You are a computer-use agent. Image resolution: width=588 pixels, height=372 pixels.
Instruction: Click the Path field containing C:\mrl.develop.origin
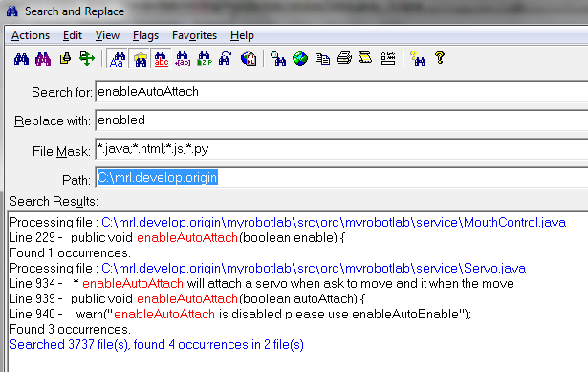pos(341,178)
